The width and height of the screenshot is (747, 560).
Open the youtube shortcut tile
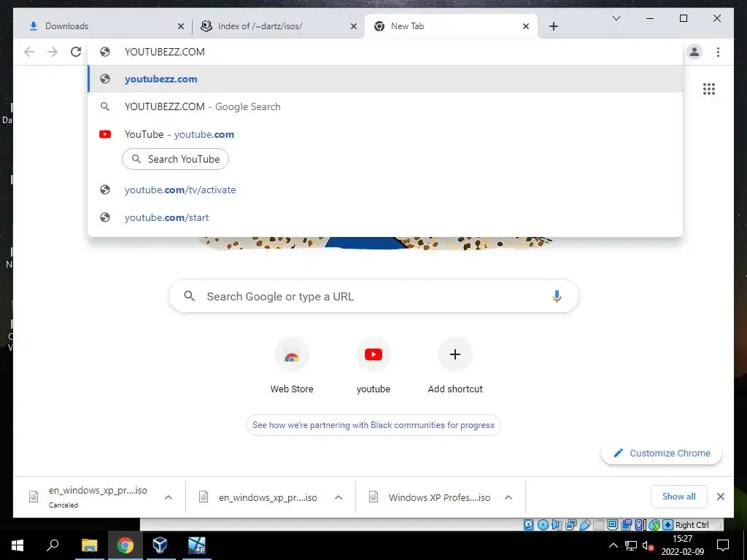tap(373, 365)
